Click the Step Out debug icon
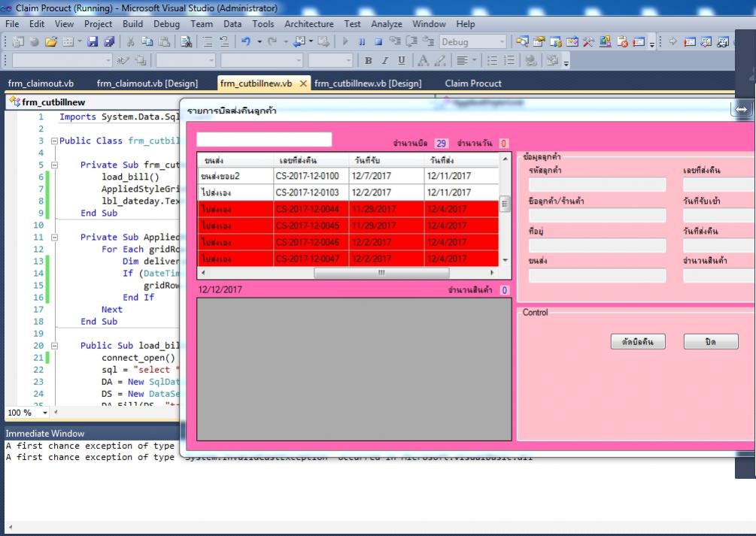The width and height of the screenshot is (756, 536). (x=428, y=42)
